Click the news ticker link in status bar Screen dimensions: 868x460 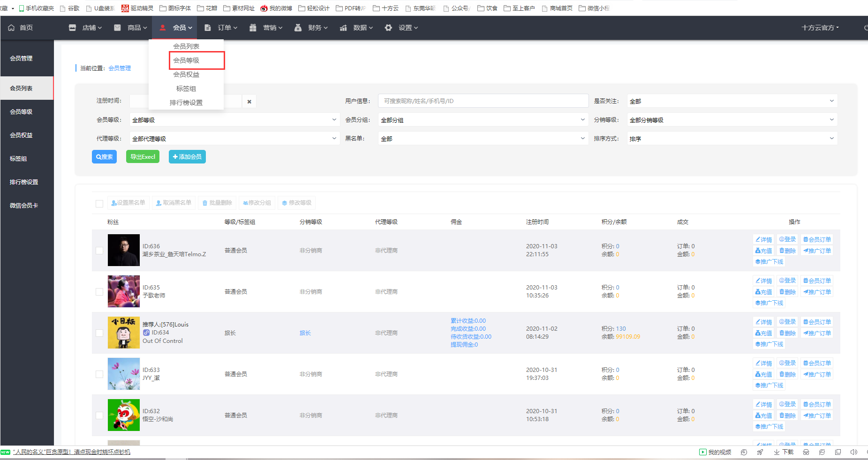pyautogui.click(x=71, y=452)
